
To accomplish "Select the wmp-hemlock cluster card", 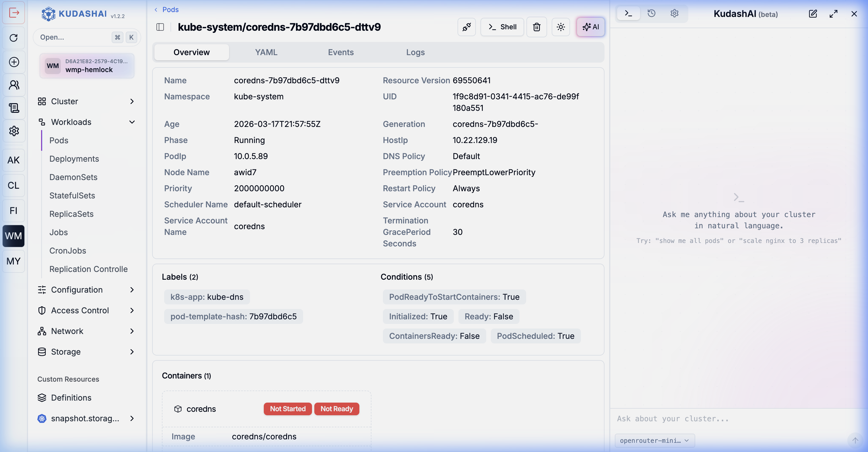I will click(87, 66).
